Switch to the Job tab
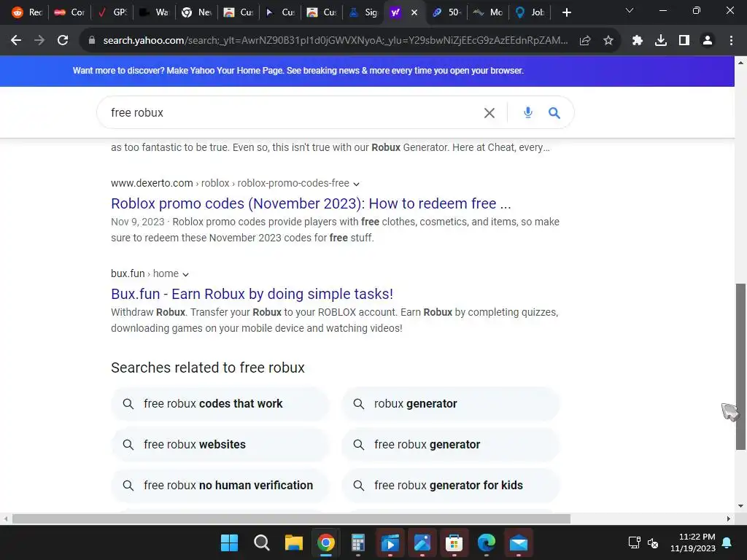747x560 pixels. [x=530, y=12]
